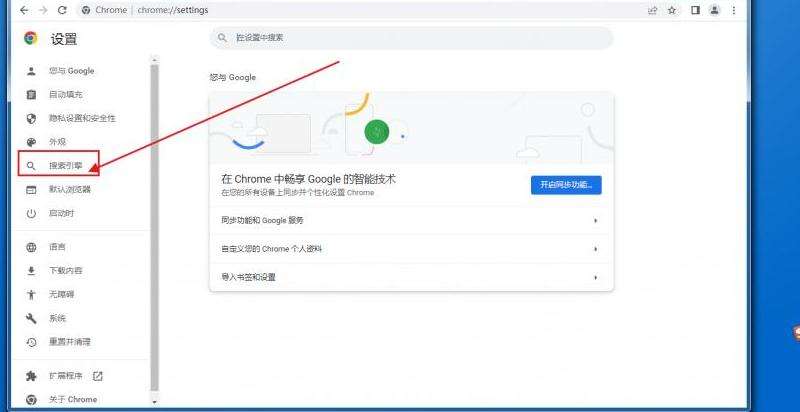Open the side panel icon
The width and height of the screenshot is (800, 412).
click(x=695, y=10)
